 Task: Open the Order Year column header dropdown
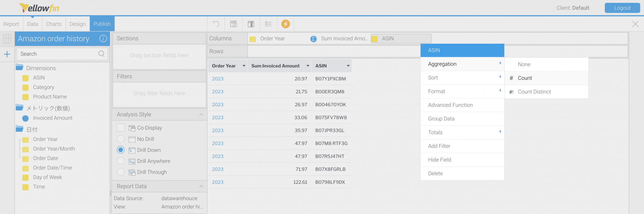point(244,66)
